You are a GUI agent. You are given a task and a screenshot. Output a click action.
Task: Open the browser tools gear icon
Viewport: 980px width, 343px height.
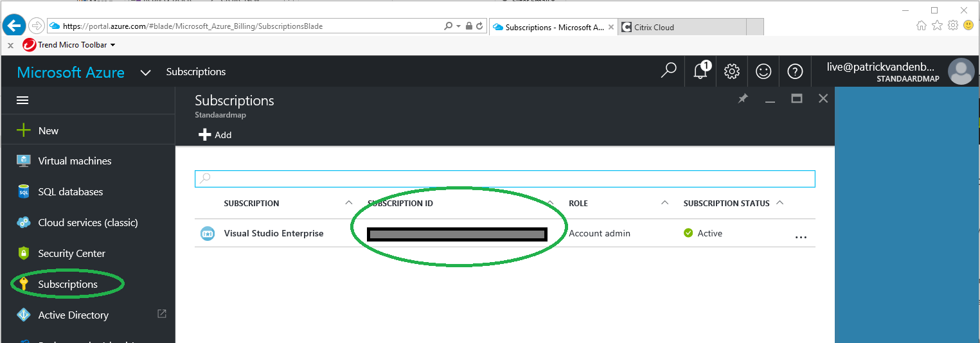(953, 26)
